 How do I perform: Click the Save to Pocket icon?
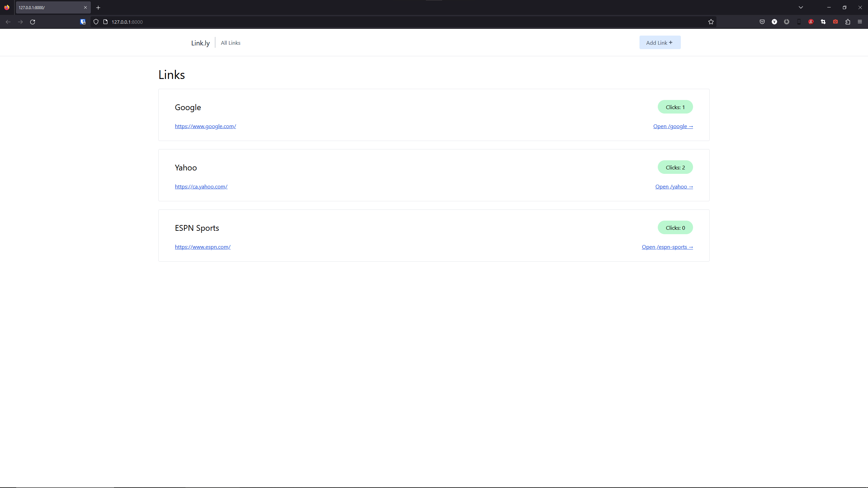point(762,22)
